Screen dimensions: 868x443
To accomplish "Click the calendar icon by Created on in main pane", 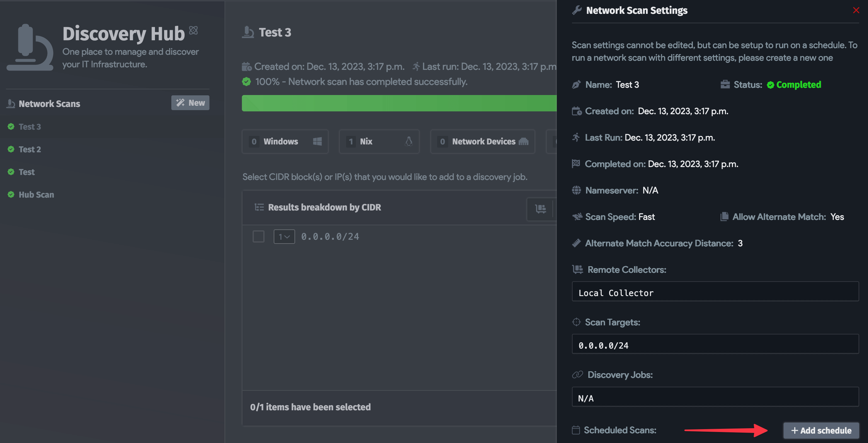I will tap(247, 67).
